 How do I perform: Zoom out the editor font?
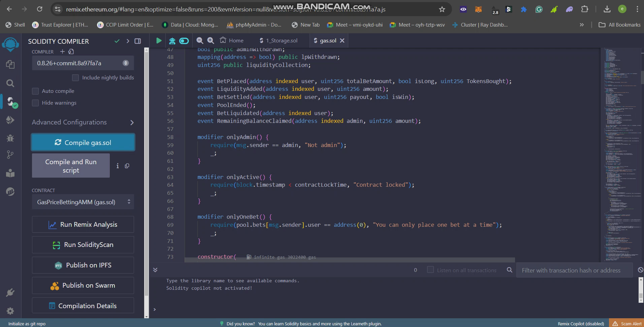click(200, 41)
